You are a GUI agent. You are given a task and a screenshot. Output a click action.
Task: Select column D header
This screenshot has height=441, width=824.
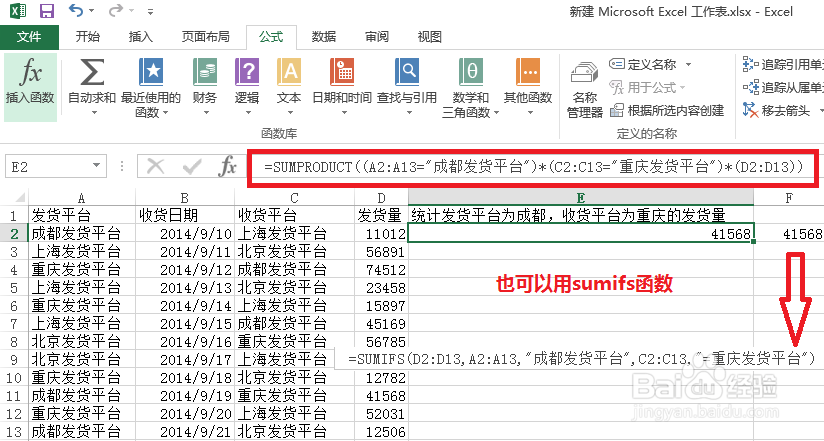(381, 198)
